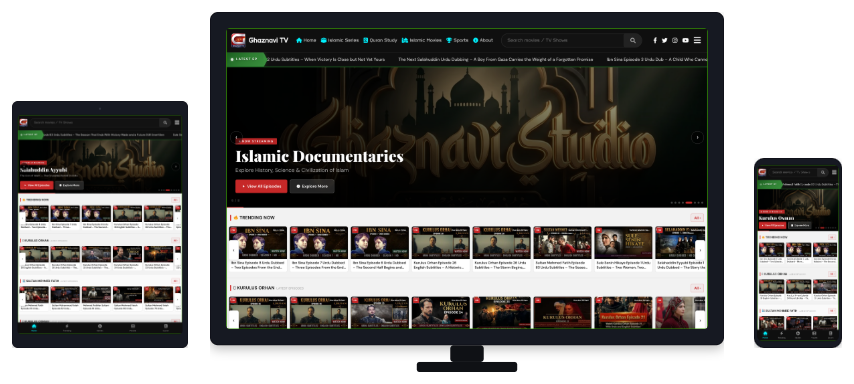Viewport: 854px width, 384px height.
Task: Click Explore More on the tablet hero
Action: [x=69, y=185]
